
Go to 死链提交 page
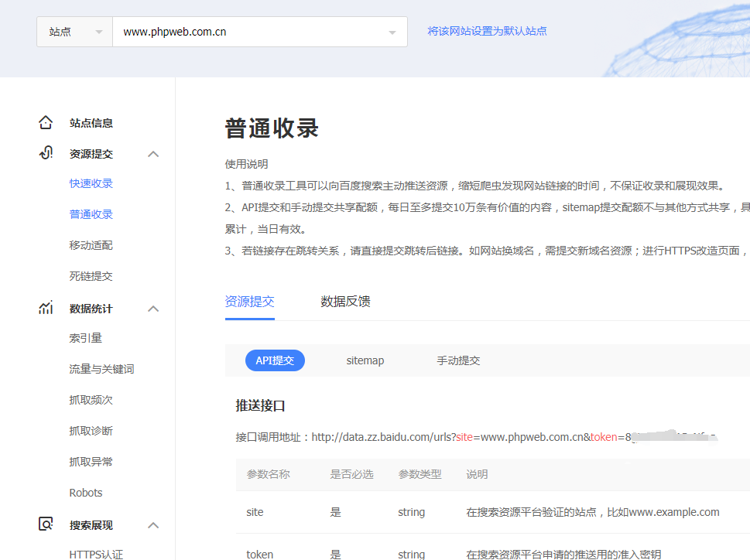click(91, 276)
